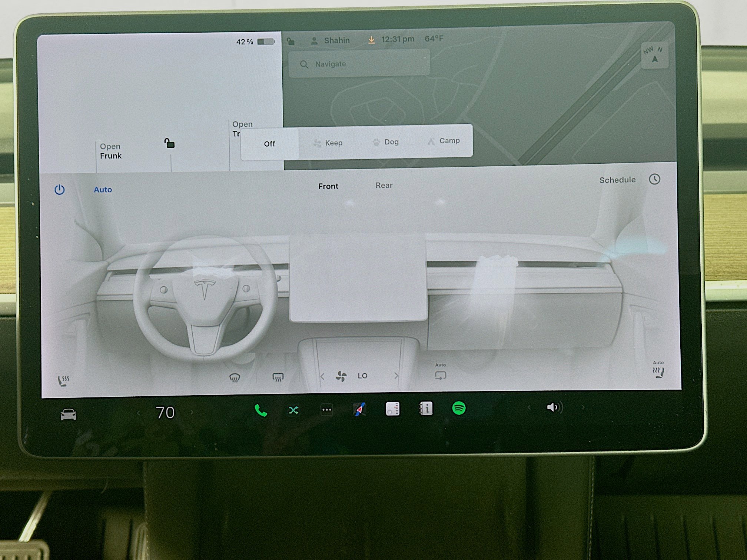Select Camp mode
747x560 pixels.
(x=444, y=141)
